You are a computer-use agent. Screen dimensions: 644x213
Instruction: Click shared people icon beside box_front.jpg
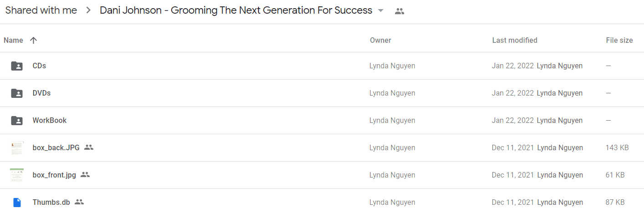(85, 175)
